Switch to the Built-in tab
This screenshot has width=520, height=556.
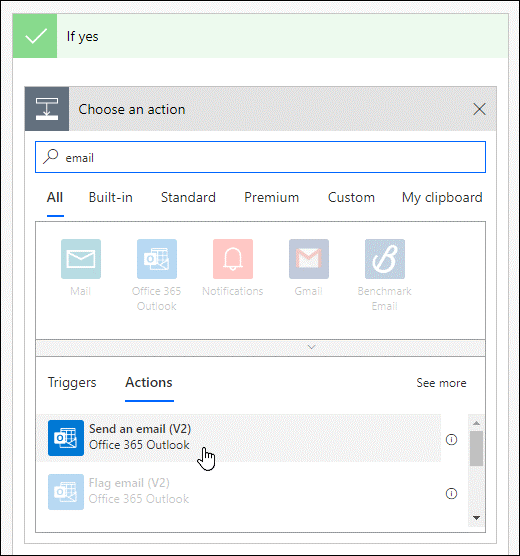pos(111,198)
